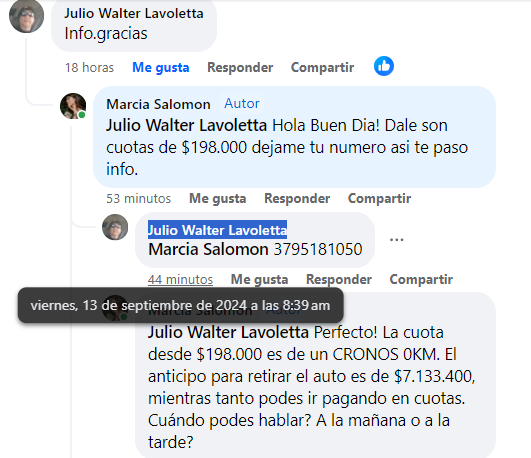This screenshot has width=531, height=458.
Task: Open the 18 horas timestamp link
Action: coord(89,67)
